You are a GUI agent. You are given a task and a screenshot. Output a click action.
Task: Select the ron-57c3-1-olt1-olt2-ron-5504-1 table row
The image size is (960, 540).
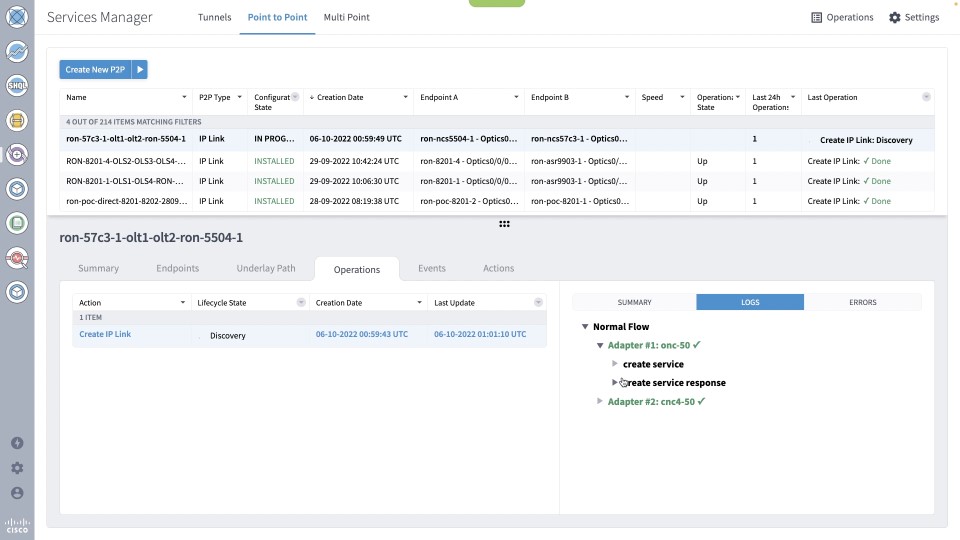point(497,140)
